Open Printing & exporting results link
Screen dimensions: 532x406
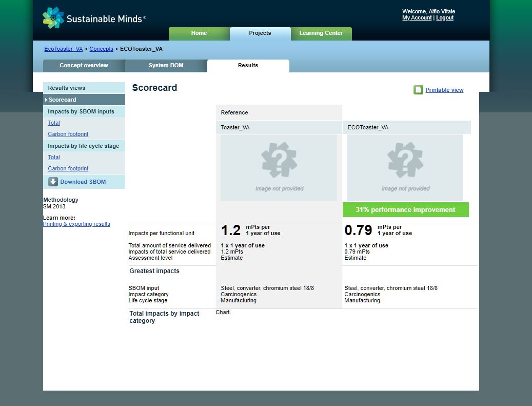(76, 224)
